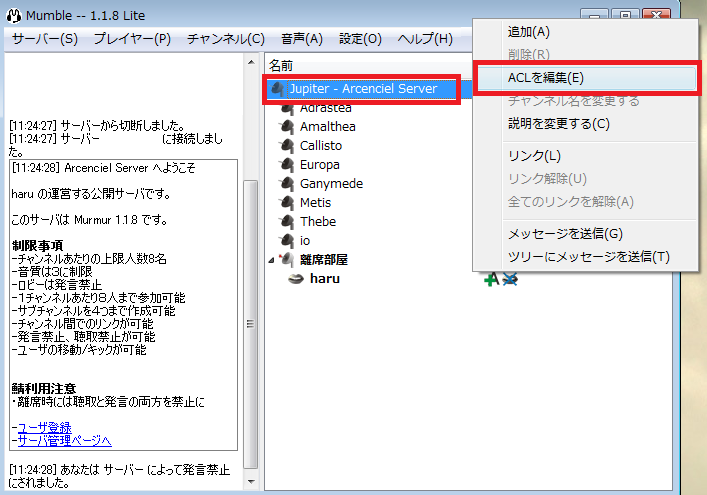Click the channel icon beside 離席部屋
This screenshot has width=707, height=495.
click(x=286, y=259)
